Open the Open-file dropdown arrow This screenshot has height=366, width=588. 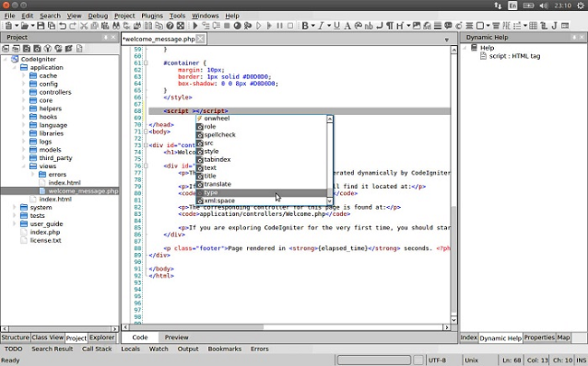click(33, 26)
